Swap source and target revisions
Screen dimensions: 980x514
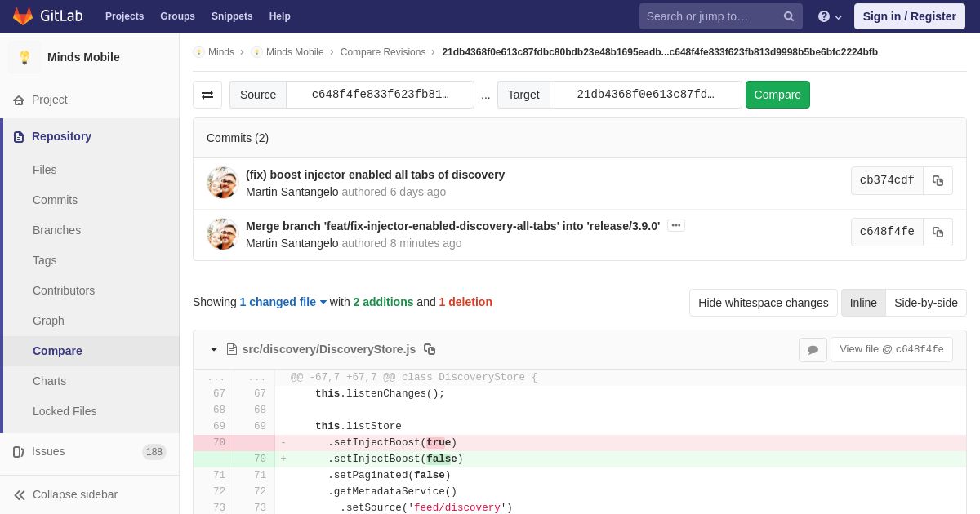(x=207, y=95)
